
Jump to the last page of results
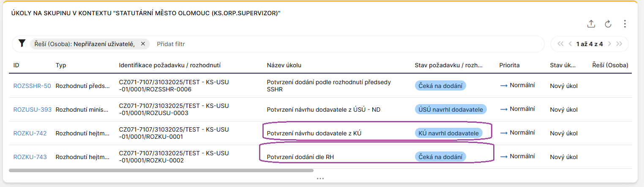tap(619, 44)
